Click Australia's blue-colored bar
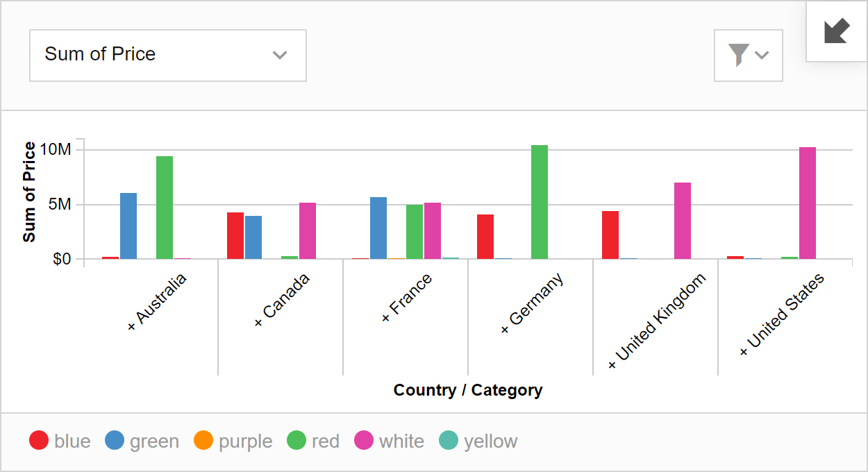This screenshot has width=868, height=472. (128, 226)
